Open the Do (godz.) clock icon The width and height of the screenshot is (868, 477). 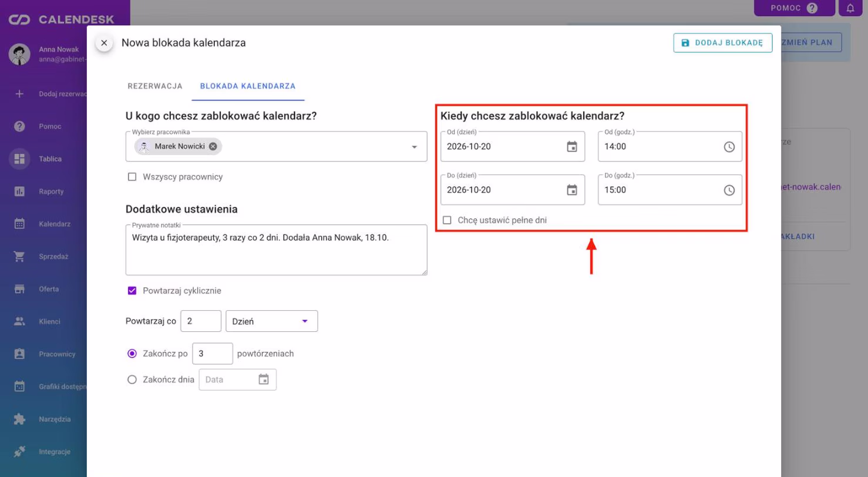click(729, 190)
